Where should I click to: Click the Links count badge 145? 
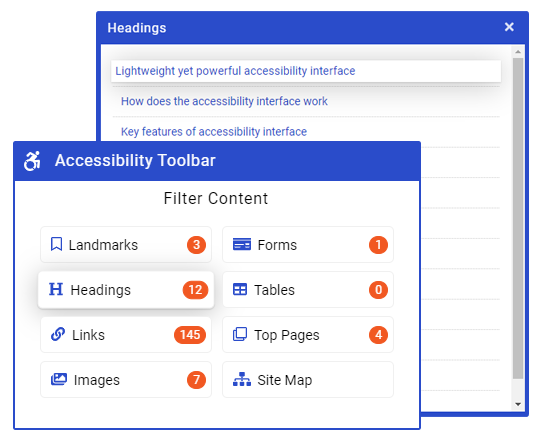tap(190, 335)
